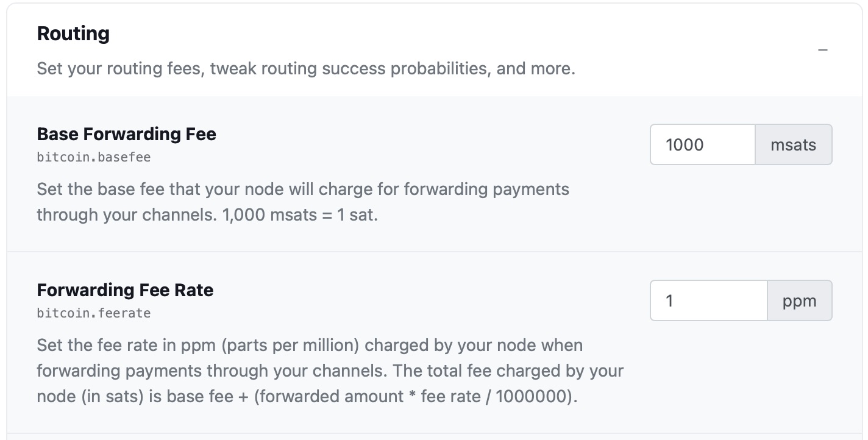Image resolution: width=868 pixels, height=440 pixels.
Task: Select the Forwarding Fee Rate title
Action: coord(125,290)
